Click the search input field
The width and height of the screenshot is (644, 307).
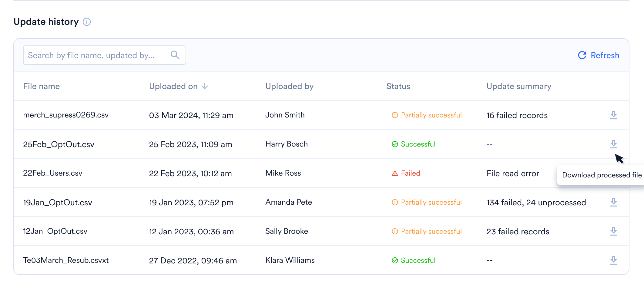(91, 55)
